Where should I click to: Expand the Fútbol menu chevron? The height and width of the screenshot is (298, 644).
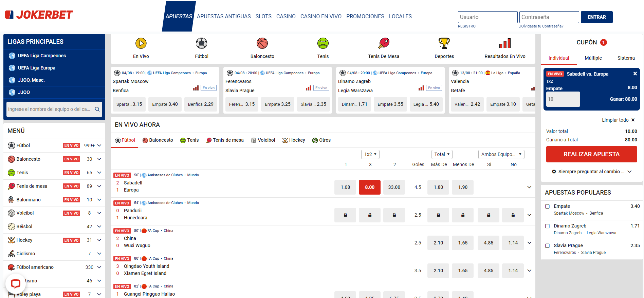pyautogui.click(x=99, y=145)
